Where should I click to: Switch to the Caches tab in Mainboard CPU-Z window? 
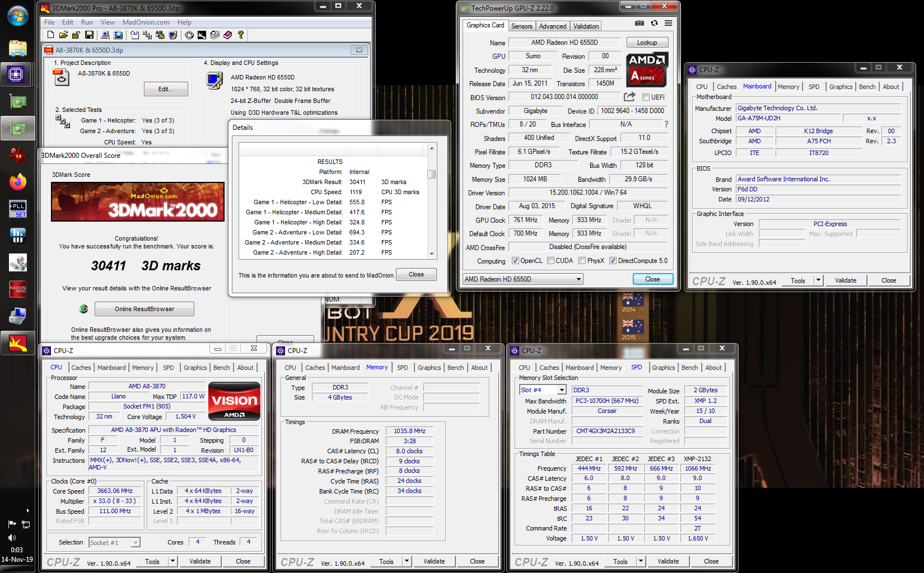coord(726,87)
